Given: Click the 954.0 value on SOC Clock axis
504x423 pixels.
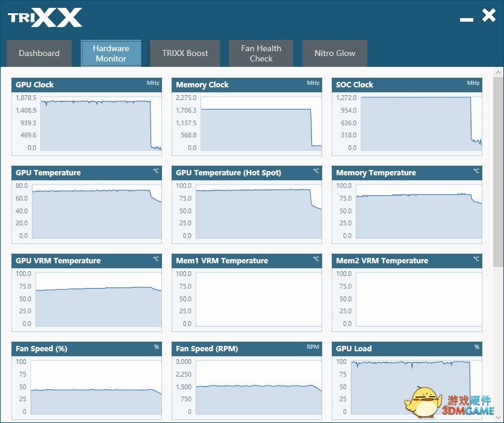Looking at the screenshot, I should point(349,110).
